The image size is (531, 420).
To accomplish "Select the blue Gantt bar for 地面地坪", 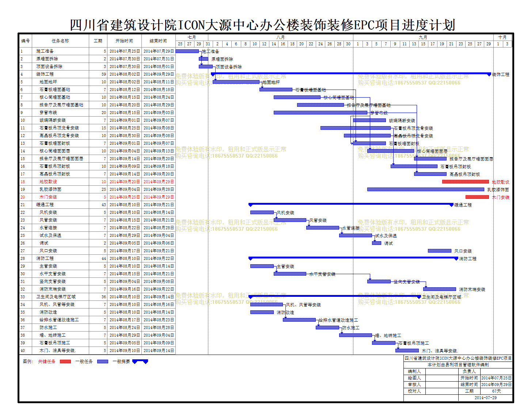I will pos(236,82).
